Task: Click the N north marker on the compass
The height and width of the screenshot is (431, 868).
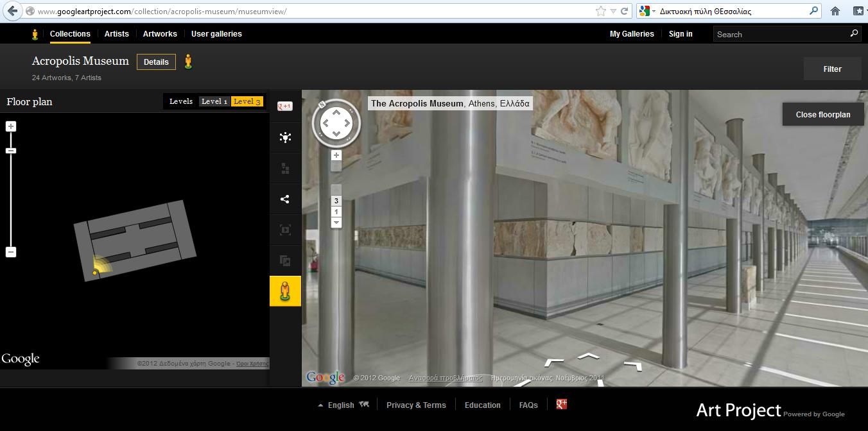Action: 322,105
